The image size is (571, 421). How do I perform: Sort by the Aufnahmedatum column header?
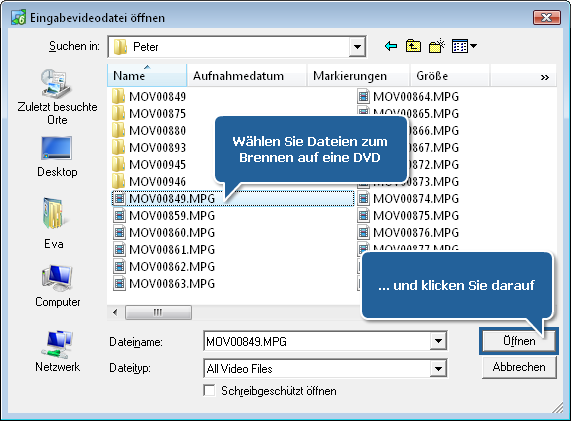coord(247,75)
